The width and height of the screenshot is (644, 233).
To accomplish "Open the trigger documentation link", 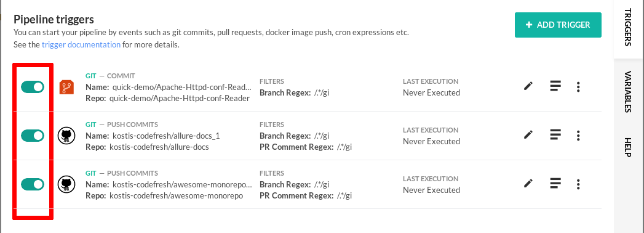I will (81, 44).
